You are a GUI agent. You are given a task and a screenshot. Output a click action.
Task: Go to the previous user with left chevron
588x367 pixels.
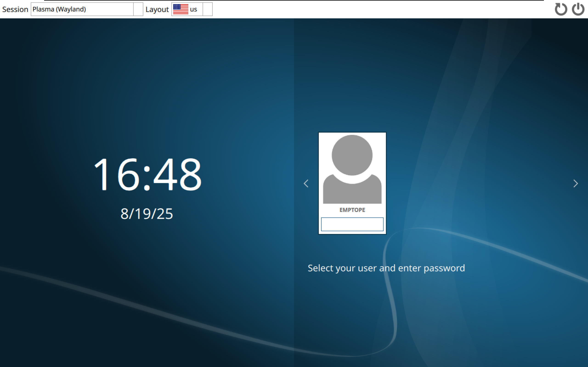point(306,183)
